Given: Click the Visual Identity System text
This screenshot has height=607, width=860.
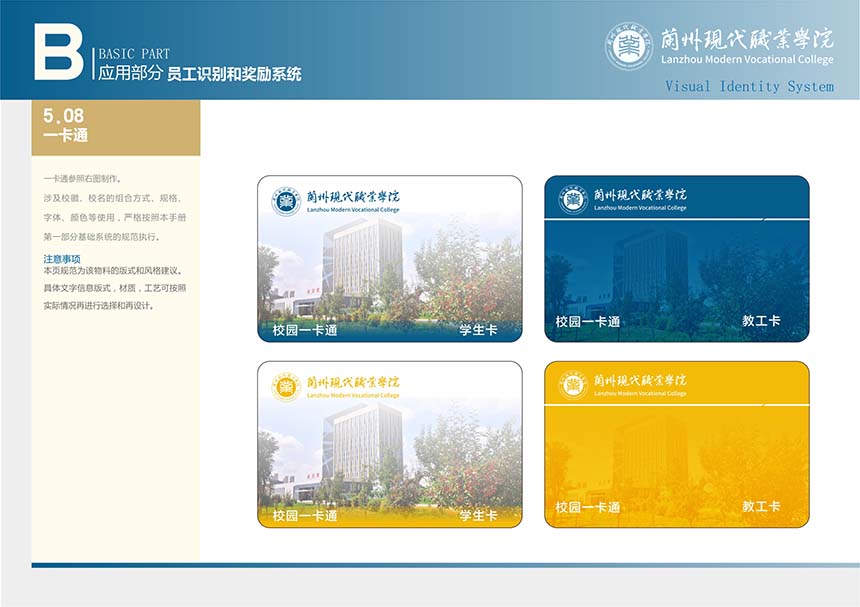Looking at the screenshot, I should click(749, 87).
